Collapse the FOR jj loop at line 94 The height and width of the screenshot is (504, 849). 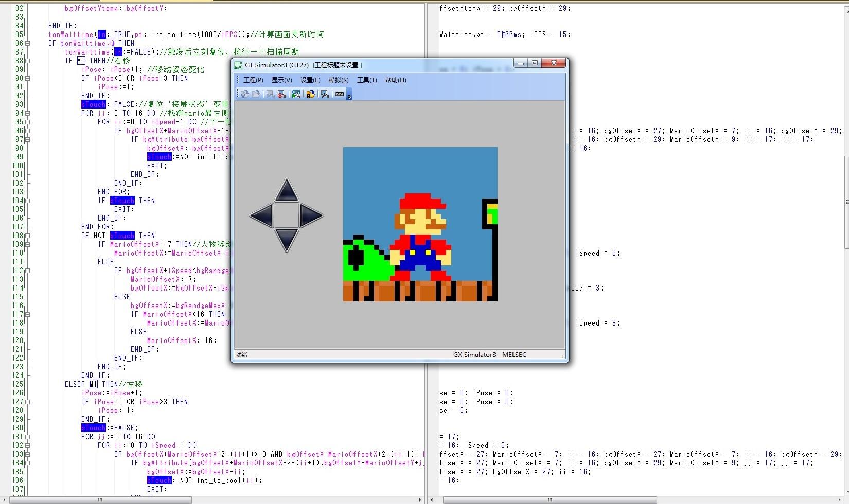[x=27, y=113]
